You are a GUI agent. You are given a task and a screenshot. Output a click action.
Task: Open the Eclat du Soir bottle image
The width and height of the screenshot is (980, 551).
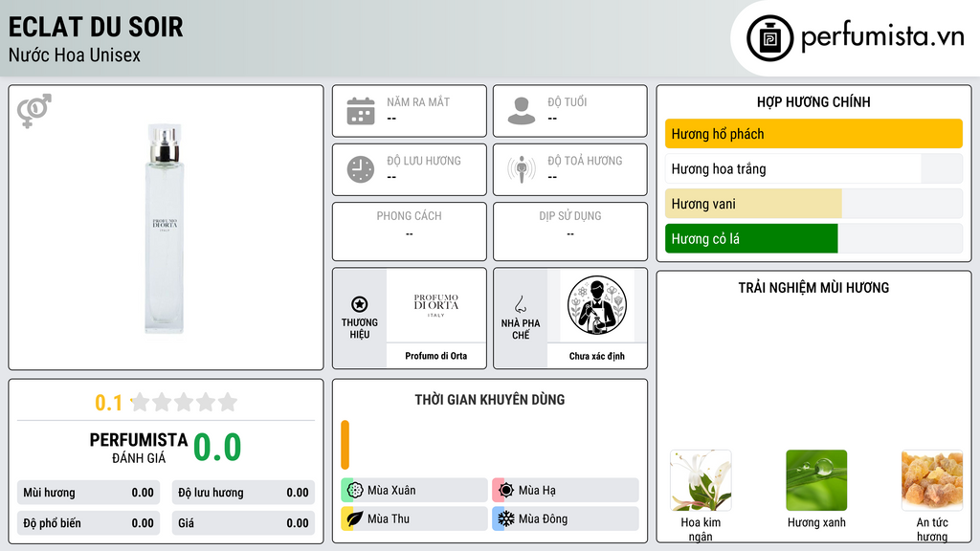coord(165,228)
